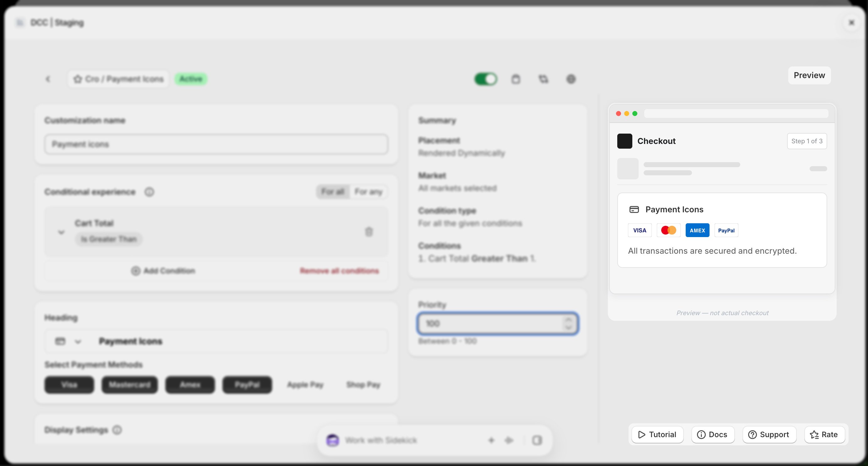Screen dimensions: 868x466
Task: Toggle the customization active switch off
Action: (x=485, y=79)
